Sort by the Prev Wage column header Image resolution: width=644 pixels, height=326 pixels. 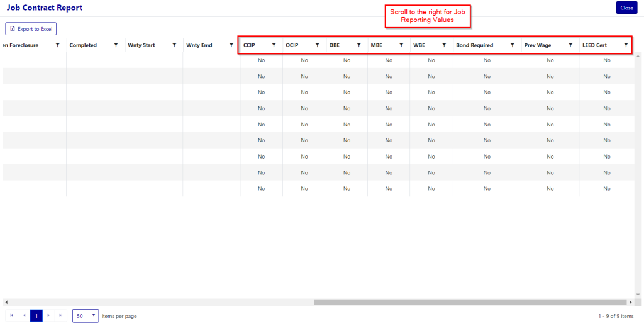[538, 45]
